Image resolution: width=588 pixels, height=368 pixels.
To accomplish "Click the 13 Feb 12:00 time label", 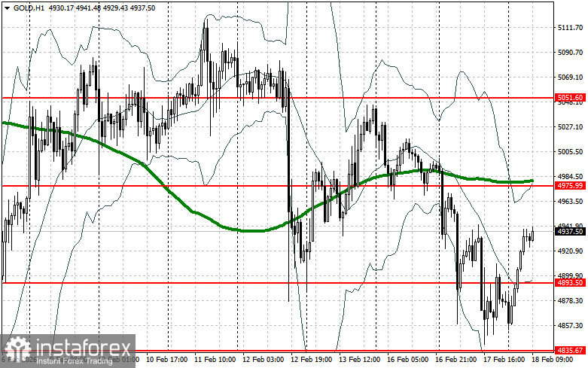I will [x=359, y=360].
